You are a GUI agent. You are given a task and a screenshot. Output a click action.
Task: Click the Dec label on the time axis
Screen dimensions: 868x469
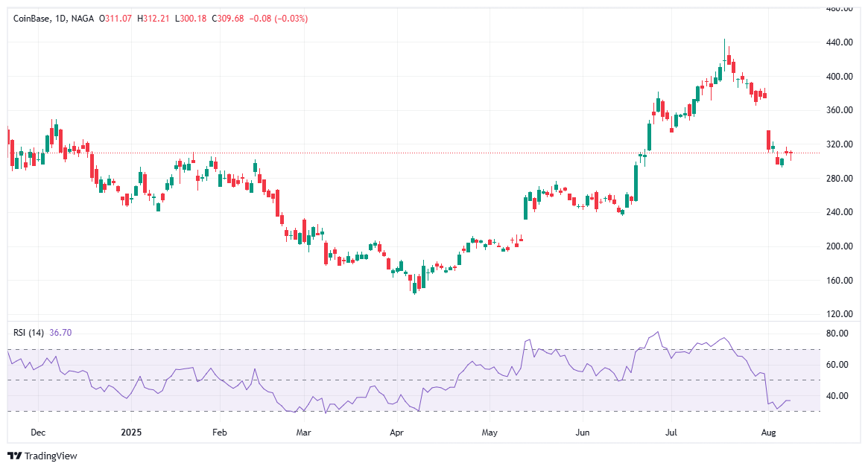point(38,432)
